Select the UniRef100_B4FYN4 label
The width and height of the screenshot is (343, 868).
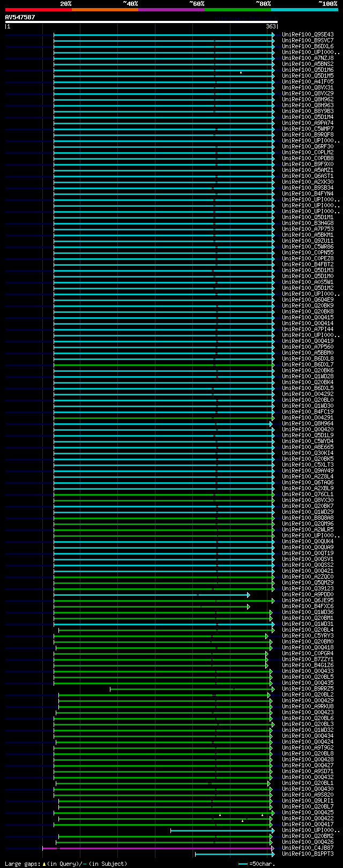point(308,194)
